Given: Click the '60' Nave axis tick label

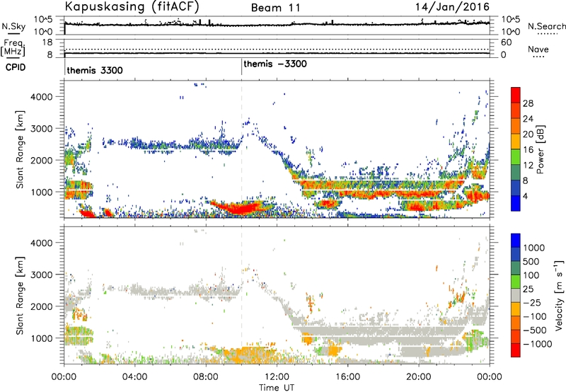Looking at the screenshot, I should pos(506,42).
